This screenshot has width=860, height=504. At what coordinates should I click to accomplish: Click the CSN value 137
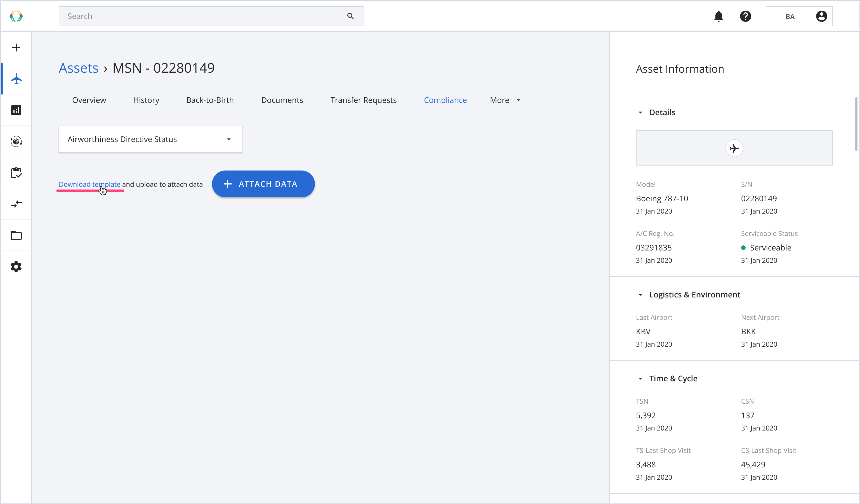tap(748, 415)
